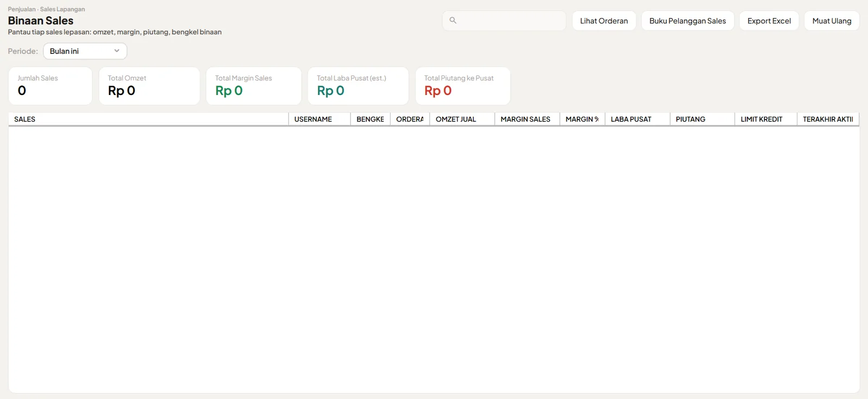Select the Total Omzet summary card

tap(149, 86)
